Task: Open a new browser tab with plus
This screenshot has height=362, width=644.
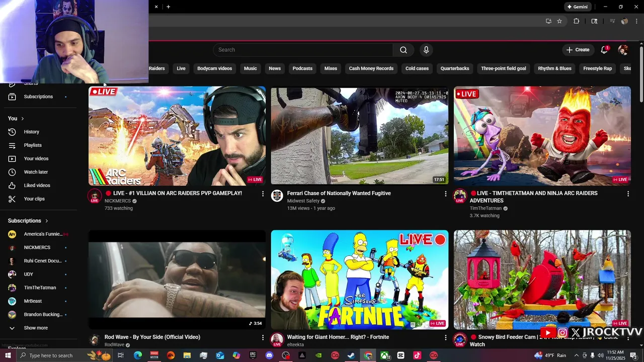Action: (168, 7)
